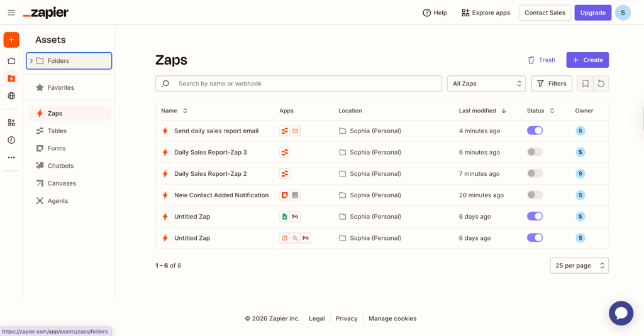Open Canvases in Assets sidebar
Screen dimensions: 644x336
coord(69,183)
